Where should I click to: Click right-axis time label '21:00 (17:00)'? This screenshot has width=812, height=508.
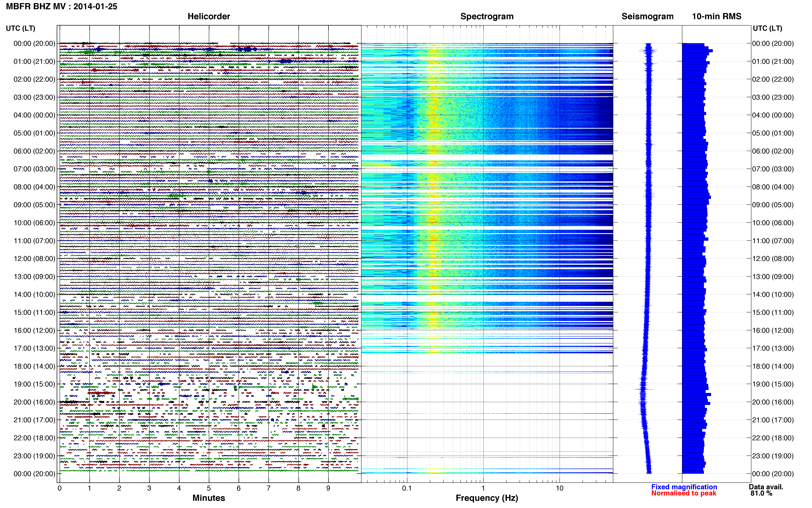click(773, 420)
